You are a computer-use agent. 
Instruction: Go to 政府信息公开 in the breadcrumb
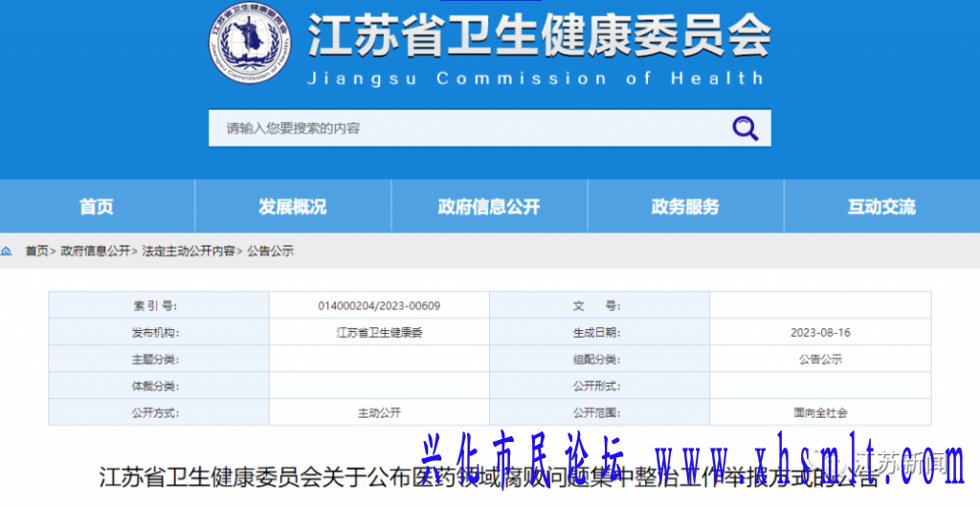[95, 252]
